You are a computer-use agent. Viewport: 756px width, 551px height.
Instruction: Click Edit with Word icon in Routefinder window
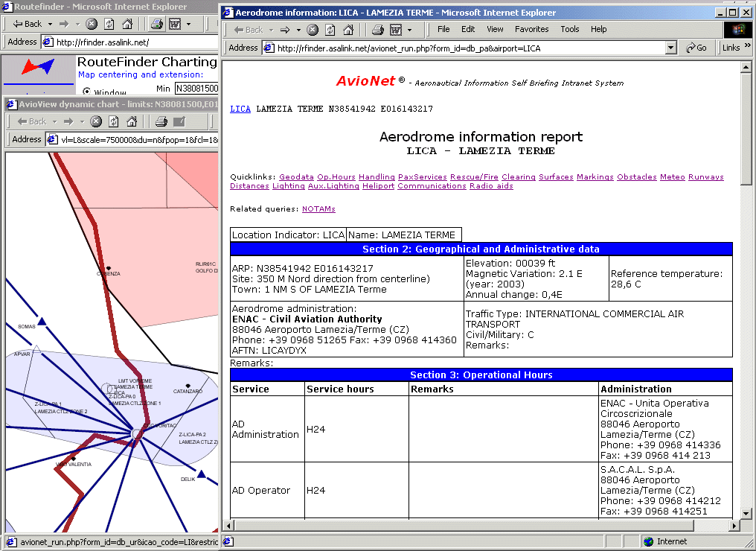175,24
